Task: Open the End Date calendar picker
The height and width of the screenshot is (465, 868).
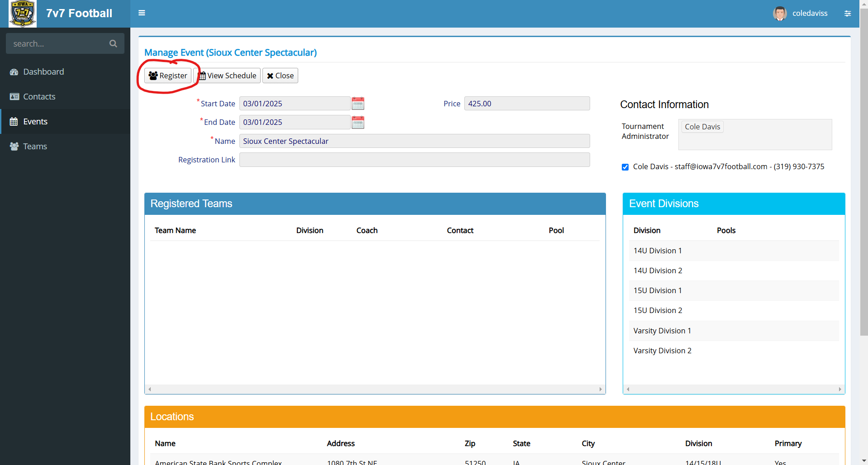Action: click(x=358, y=123)
